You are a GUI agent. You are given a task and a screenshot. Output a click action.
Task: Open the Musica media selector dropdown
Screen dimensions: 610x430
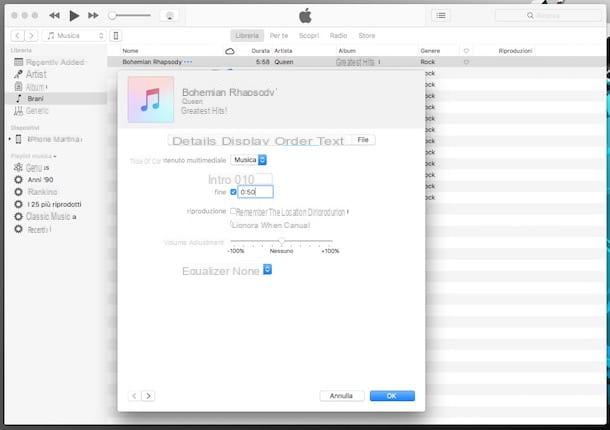coord(74,36)
